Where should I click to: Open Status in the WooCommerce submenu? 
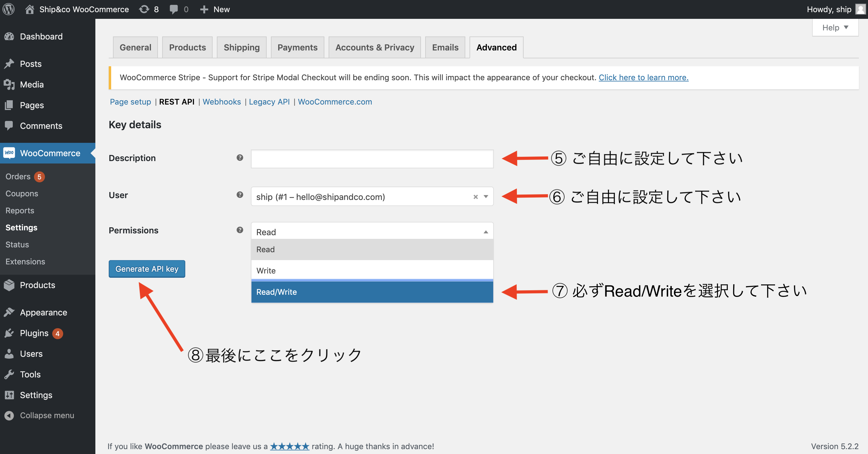tap(17, 245)
